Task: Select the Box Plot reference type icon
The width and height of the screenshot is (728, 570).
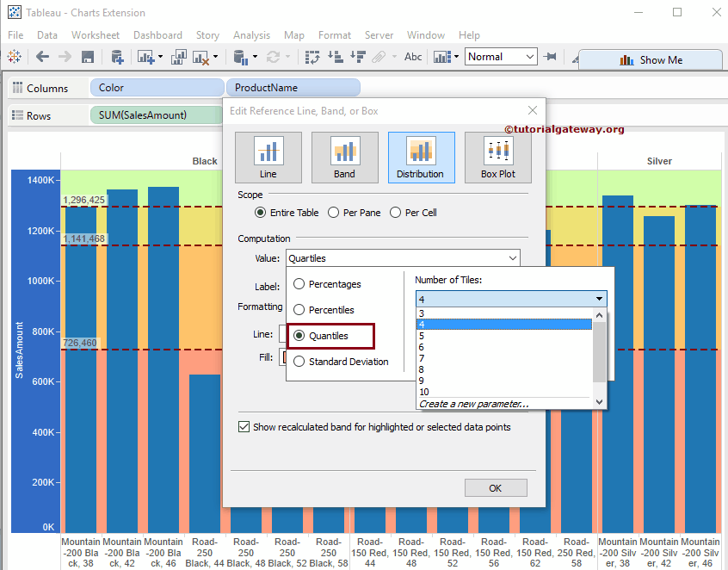Action: tap(497, 158)
